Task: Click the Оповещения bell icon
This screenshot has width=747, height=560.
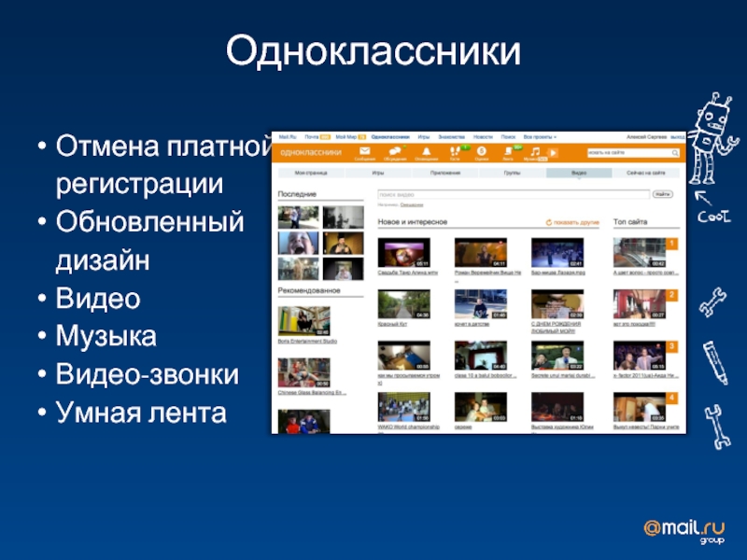Action: tap(426, 152)
